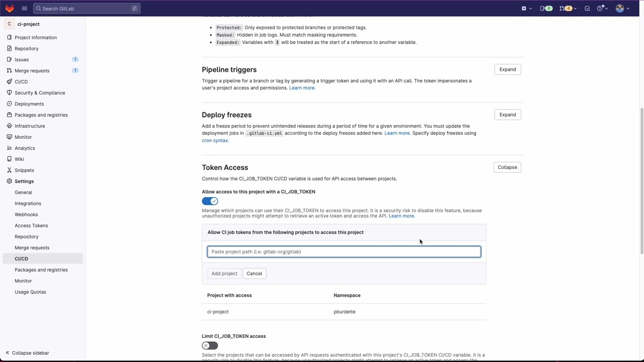This screenshot has width=644, height=362.
Task: Open the hamburger main menu
Action: 24,8
